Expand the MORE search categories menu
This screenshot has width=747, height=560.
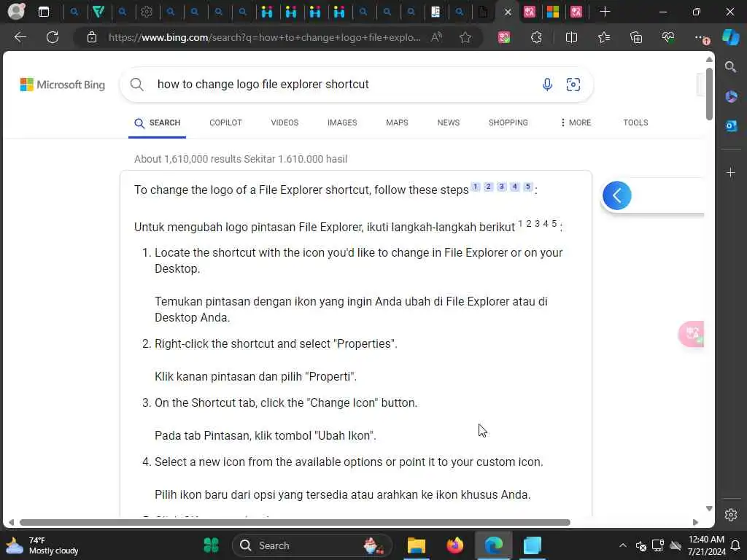(576, 122)
